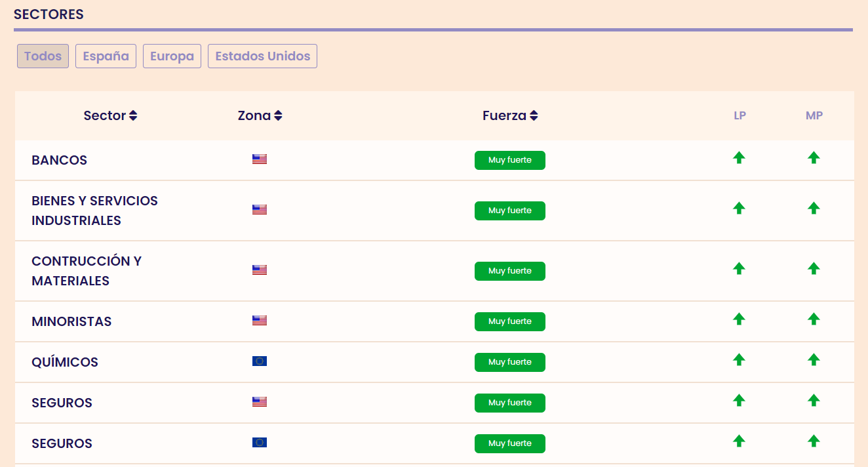Open the BANCOS sector link
The height and width of the screenshot is (467, 868).
[59, 160]
